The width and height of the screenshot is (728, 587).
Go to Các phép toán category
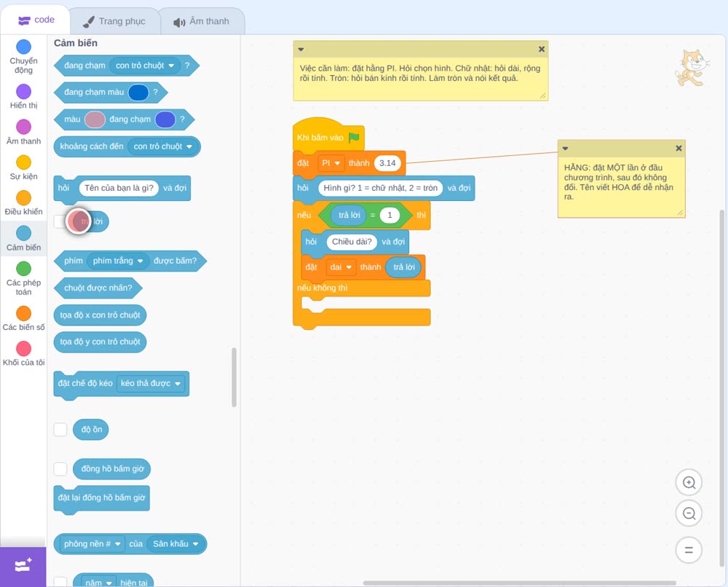click(x=24, y=278)
